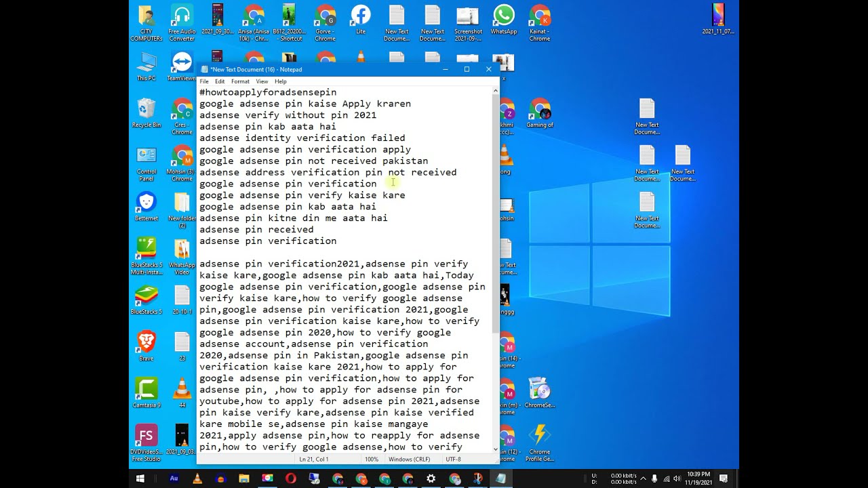Open File Explorer from the taskbar
Screen dimensions: 868x488
(x=244, y=479)
